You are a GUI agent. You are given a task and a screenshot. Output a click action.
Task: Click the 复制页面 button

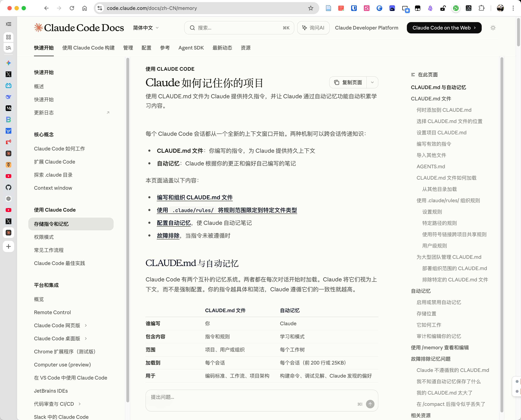pos(348,83)
